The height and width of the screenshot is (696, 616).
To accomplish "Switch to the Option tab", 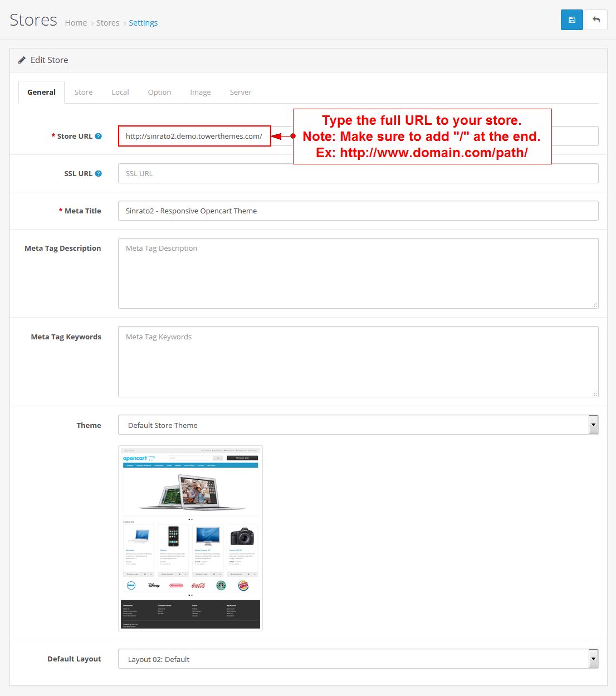I will [159, 92].
